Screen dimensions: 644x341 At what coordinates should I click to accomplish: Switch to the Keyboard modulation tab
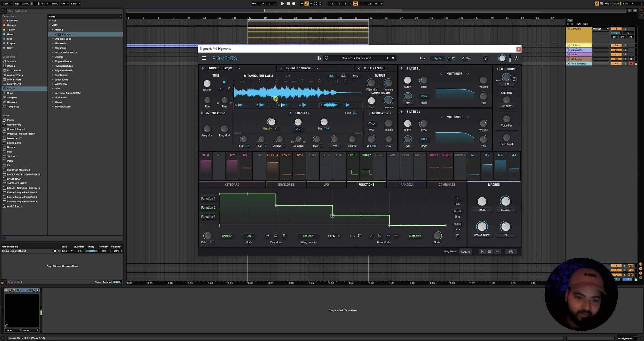click(232, 185)
